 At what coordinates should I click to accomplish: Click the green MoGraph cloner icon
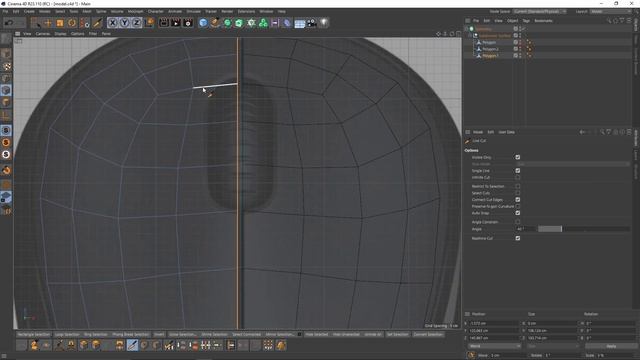click(x=263, y=23)
